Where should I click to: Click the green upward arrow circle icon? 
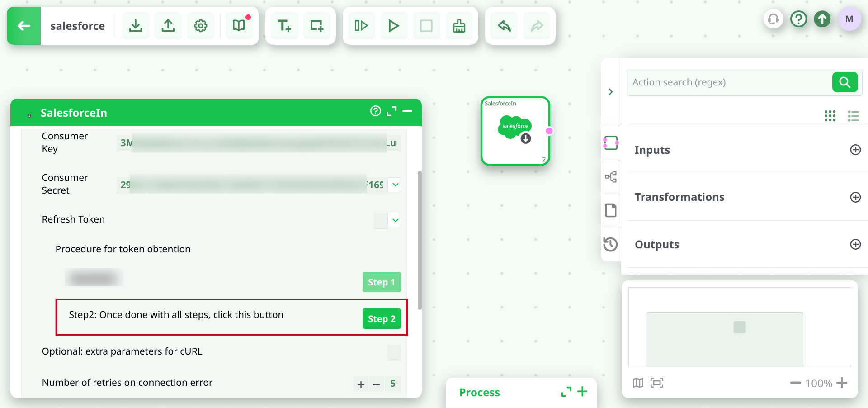[x=822, y=19]
